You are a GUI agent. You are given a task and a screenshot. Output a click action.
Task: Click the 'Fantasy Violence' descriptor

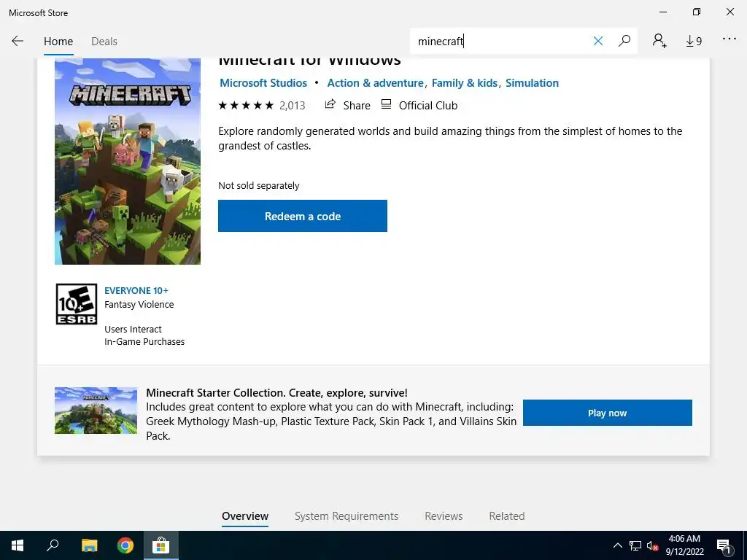[139, 305]
